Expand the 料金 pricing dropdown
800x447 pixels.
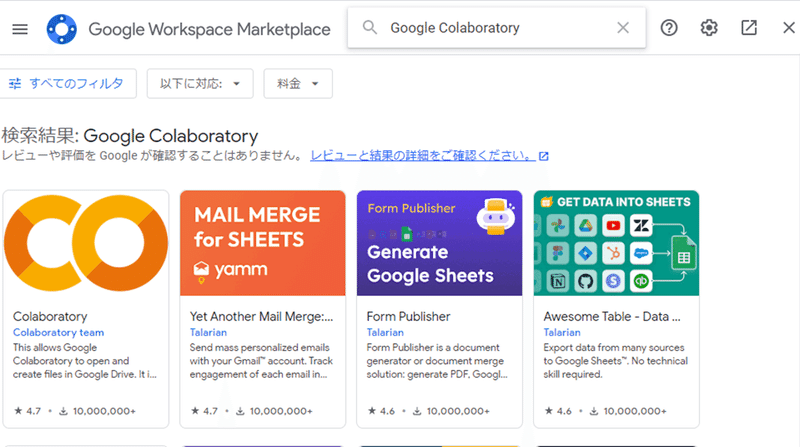click(298, 84)
